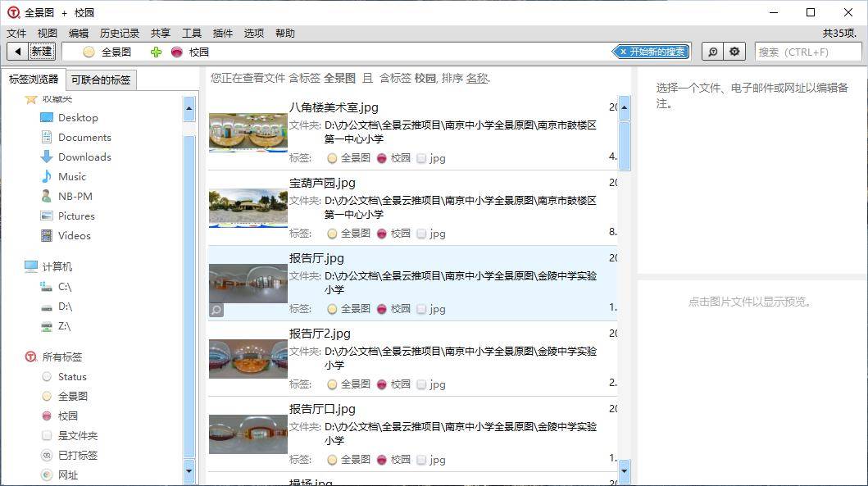
Task: Click the magnifier overlay on 报告厅.jpg thumbnail
Action: point(216,310)
